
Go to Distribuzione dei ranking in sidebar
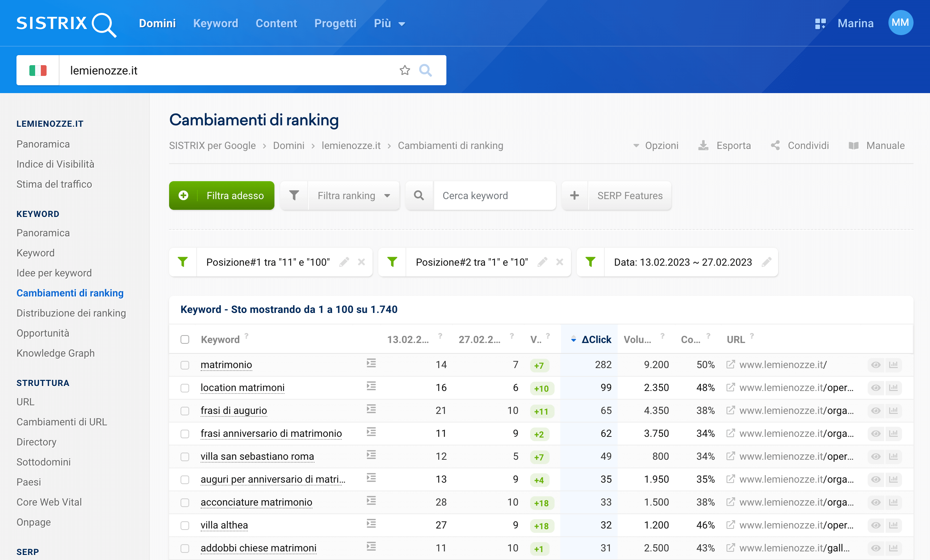71,313
